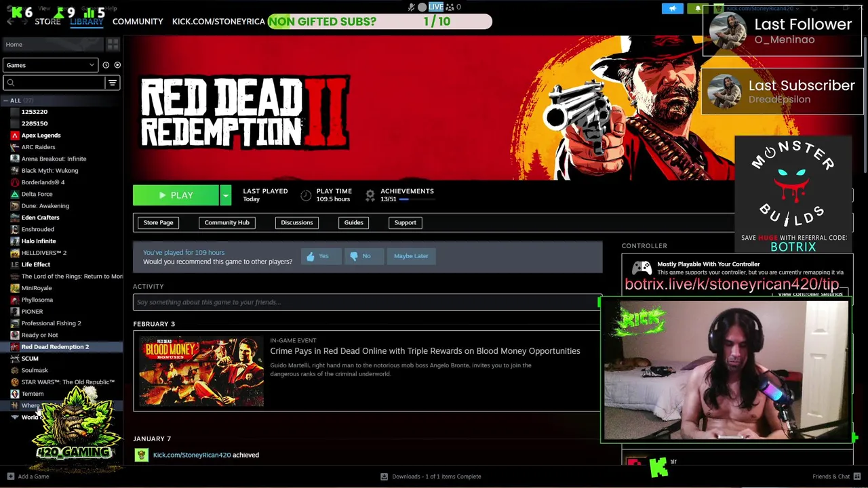Click the ARC Raiders game icon
This screenshot has height=488, width=868.
pos(15,147)
